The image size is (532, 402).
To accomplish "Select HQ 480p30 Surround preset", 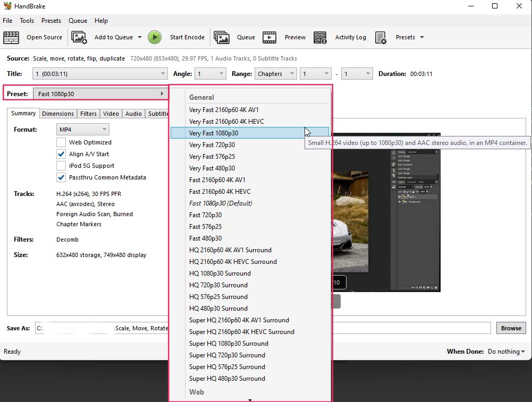I will point(250,309).
